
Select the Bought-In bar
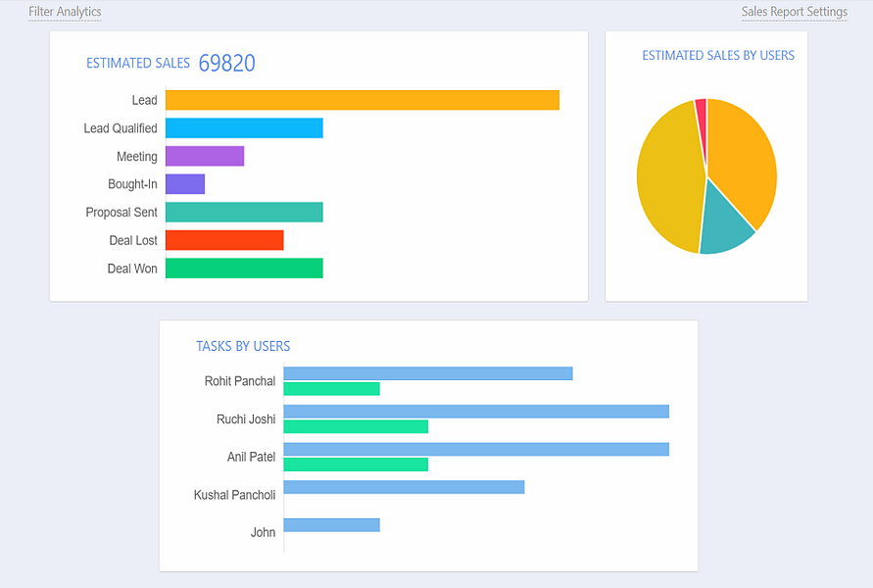(x=185, y=184)
